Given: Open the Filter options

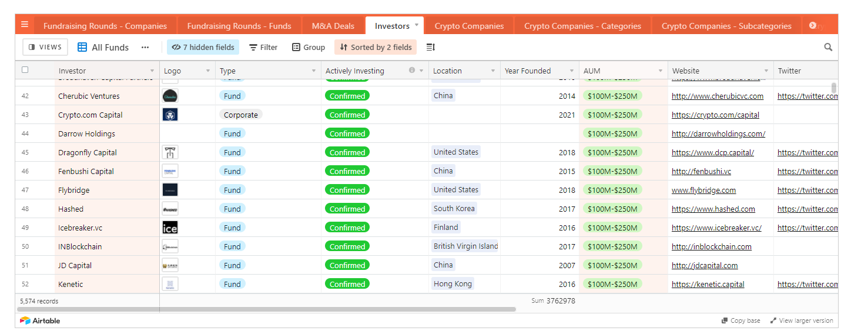Looking at the screenshot, I should point(263,47).
